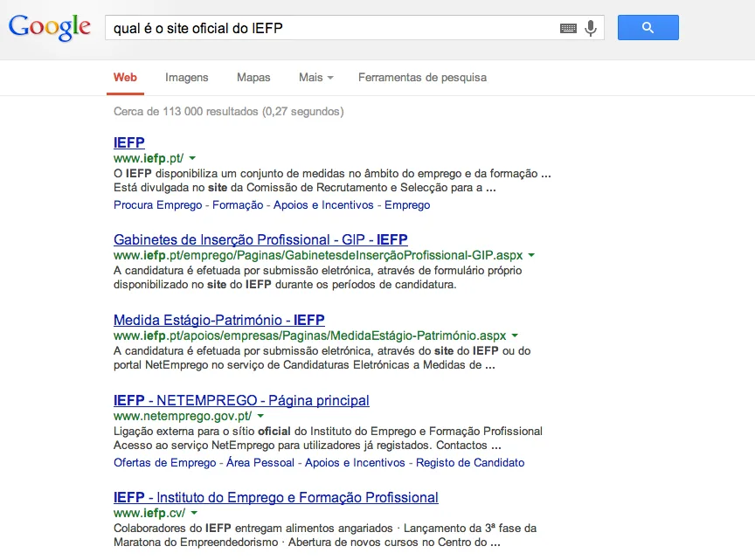Open the Ofertas de Emprego sitelink
755x560 pixels.
[164, 463]
